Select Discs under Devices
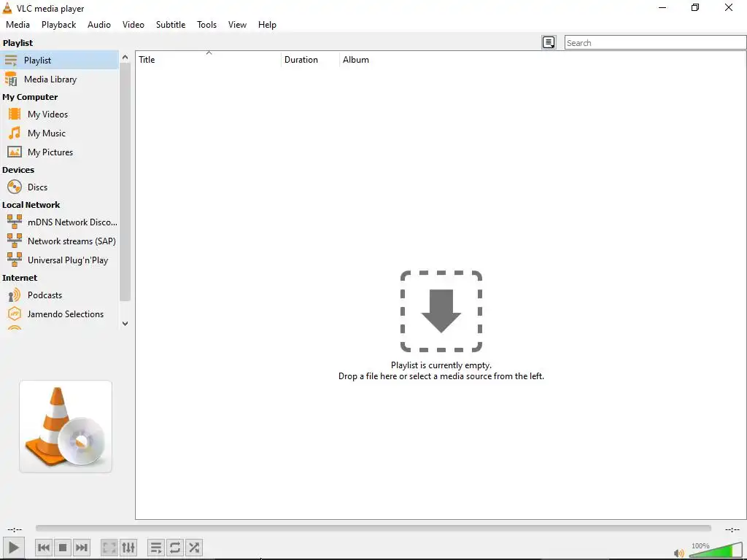This screenshot has height=560, width=747. point(59,187)
